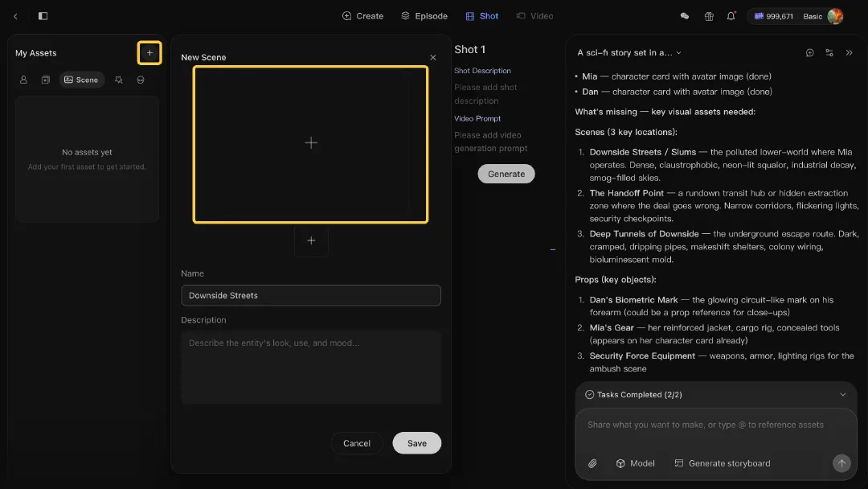Screen dimensions: 868x489
Task: Open the sci-fi story title dropdown
Action: pyautogui.click(x=628, y=52)
